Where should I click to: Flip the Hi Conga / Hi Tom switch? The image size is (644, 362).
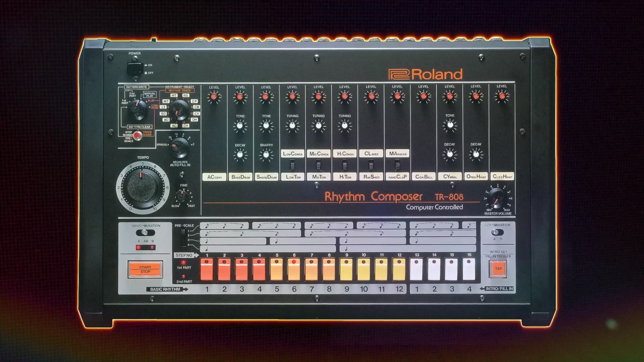click(345, 165)
